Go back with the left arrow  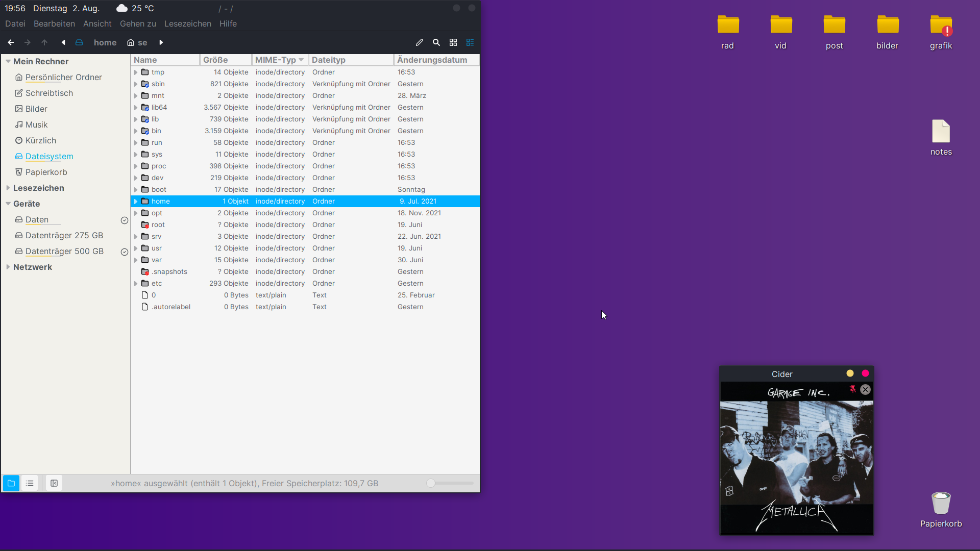point(11,42)
